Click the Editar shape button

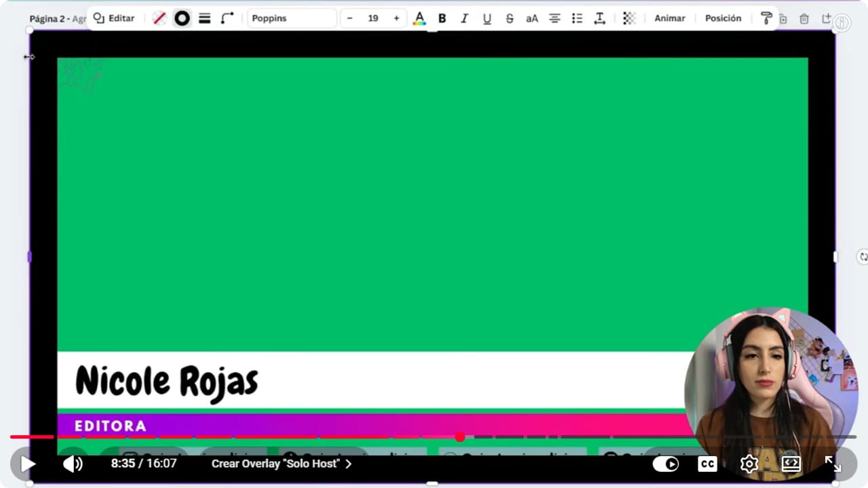pyautogui.click(x=114, y=18)
